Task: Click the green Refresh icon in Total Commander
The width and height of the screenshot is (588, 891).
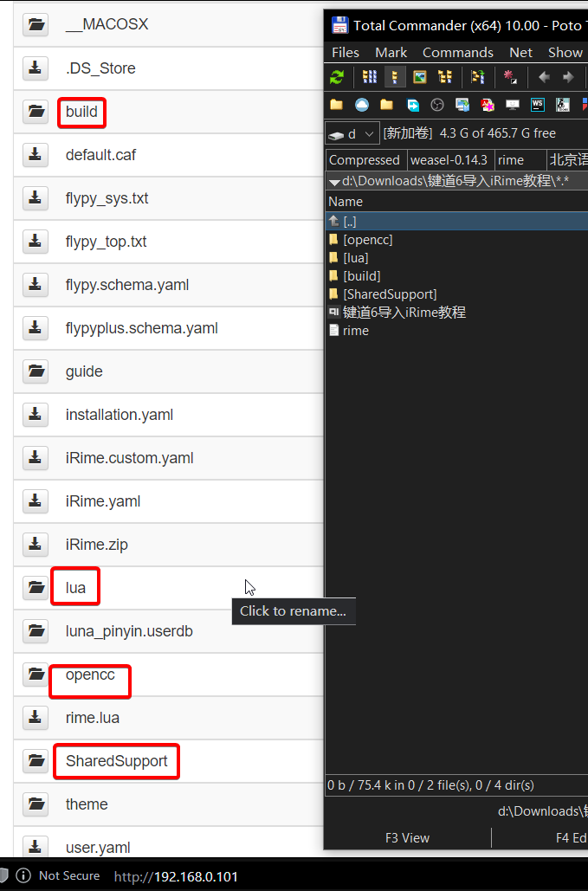Action: (337, 77)
